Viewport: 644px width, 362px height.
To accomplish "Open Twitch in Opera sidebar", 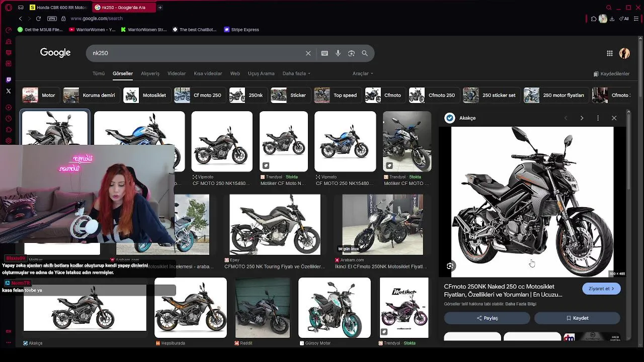I will 9,79.
